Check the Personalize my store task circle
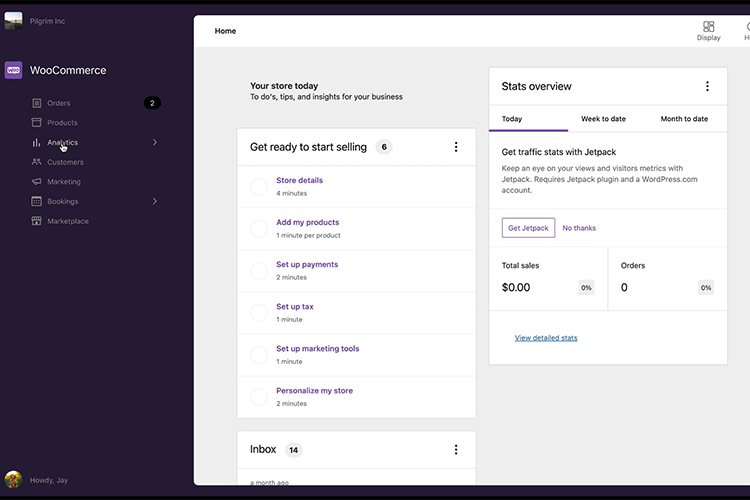The image size is (750, 500). (259, 397)
